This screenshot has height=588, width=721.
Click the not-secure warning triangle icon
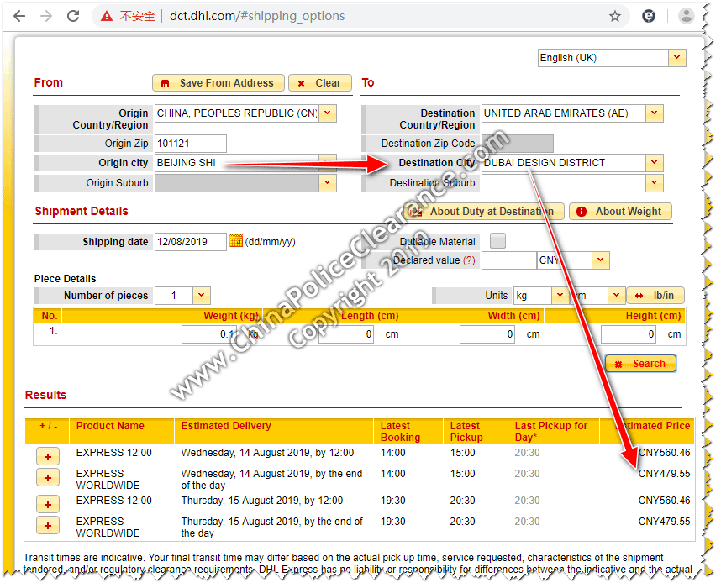[107, 17]
